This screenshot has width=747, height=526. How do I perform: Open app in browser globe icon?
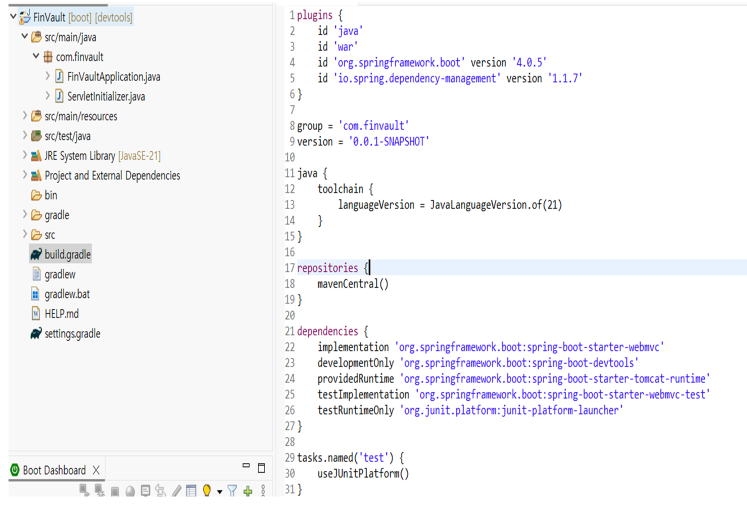(130, 491)
